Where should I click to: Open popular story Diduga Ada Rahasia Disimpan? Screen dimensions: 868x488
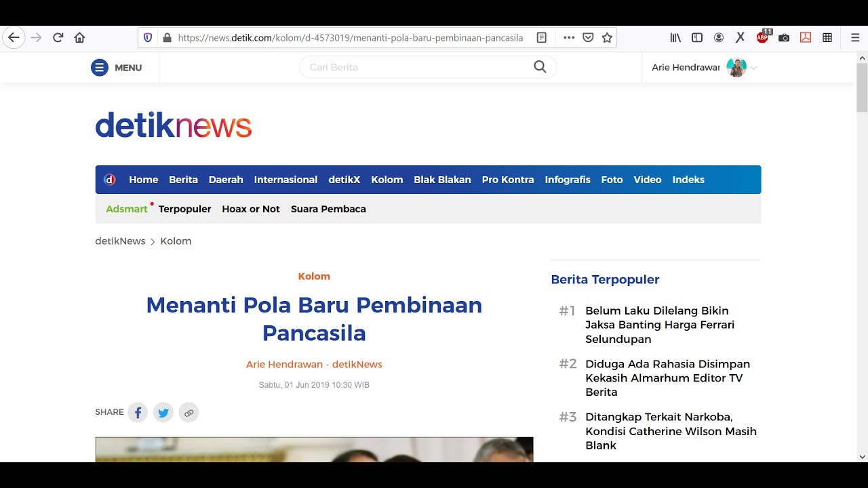point(667,378)
